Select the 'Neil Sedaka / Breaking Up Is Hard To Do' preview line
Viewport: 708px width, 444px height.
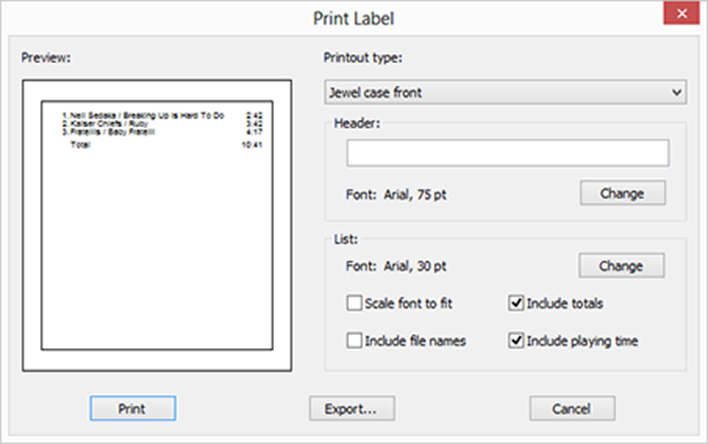[x=143, y=116]
